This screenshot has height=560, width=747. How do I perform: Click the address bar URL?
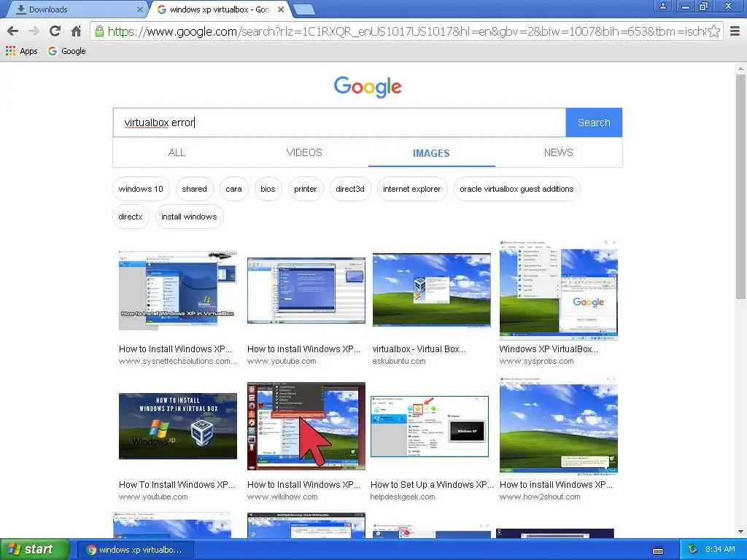[406, 31]
